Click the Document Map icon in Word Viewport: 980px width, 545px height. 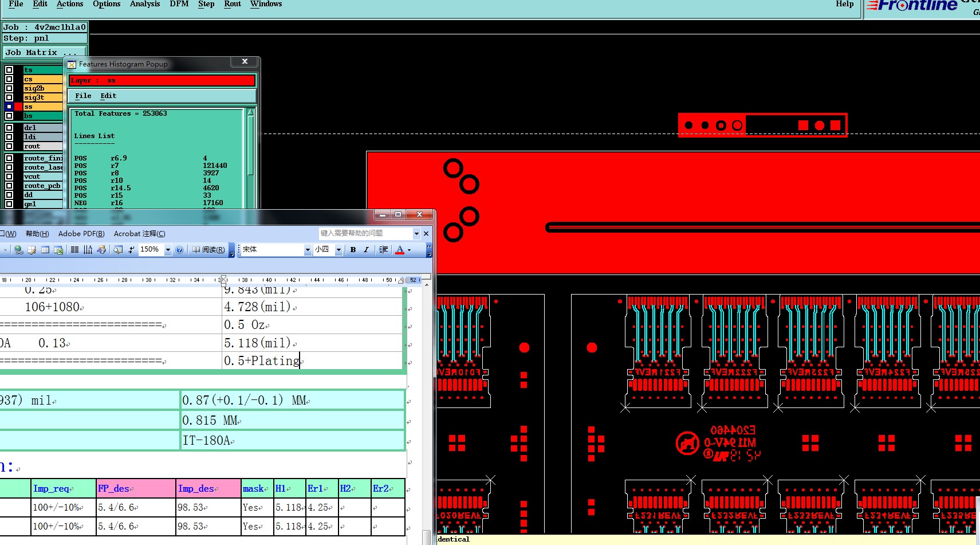(x=118, y=250)
